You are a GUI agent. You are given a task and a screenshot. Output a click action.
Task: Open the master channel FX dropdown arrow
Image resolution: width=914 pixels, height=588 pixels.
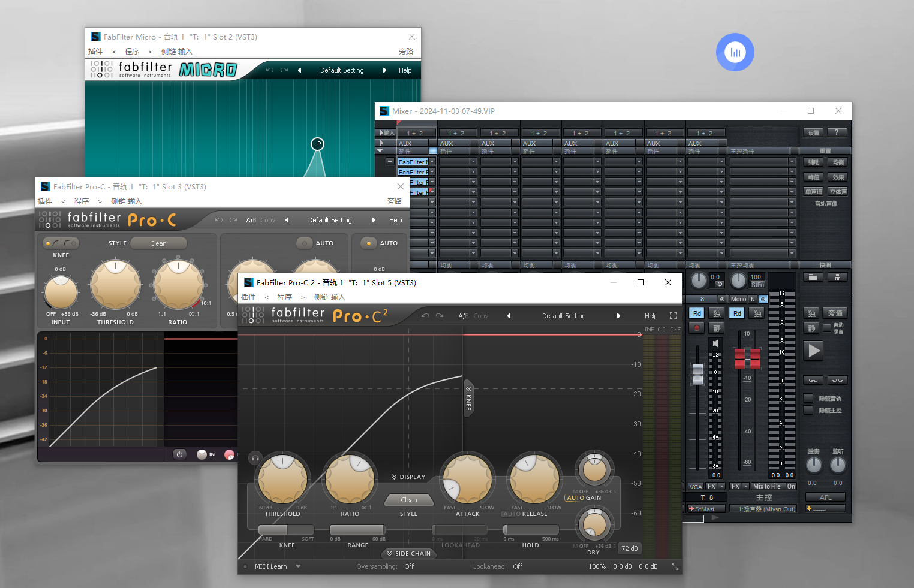746,486
